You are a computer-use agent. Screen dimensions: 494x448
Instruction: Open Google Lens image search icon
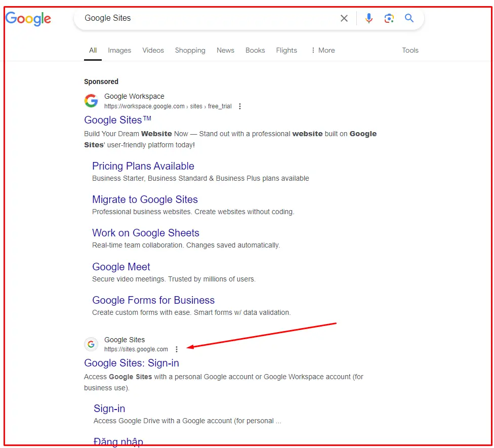coord(389,18)
